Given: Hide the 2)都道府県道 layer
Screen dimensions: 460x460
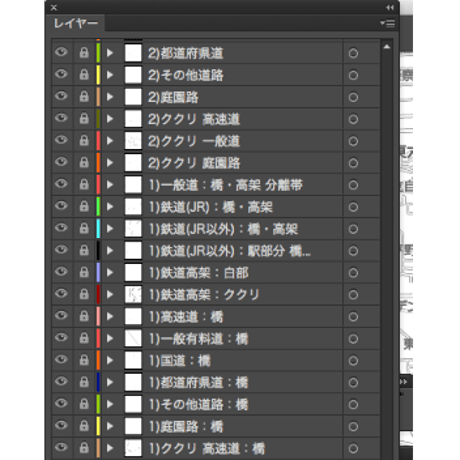Looking at the screenshot, I should (61, 52).
